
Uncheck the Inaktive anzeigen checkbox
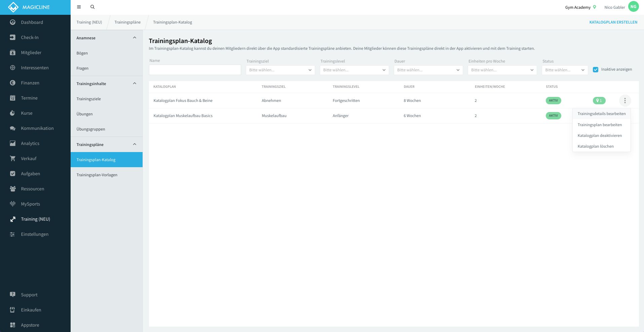pyautogui.click(x=596, y=70)
